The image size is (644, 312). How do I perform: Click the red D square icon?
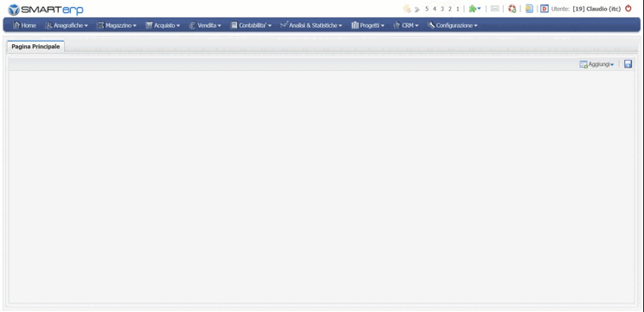tap(544, 9)
